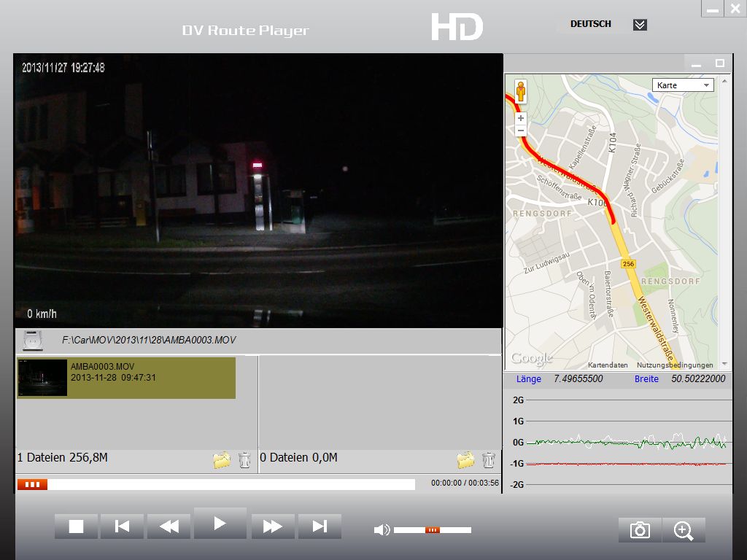747x560 pixels.
Task: Open folder icon in right file list
Action: 465,460
